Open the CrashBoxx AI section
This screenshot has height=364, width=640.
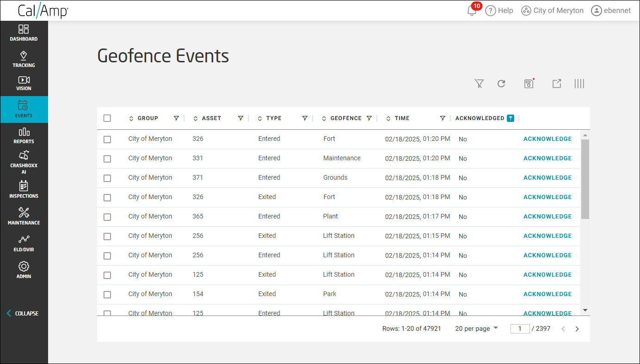[x=24, y=163]
